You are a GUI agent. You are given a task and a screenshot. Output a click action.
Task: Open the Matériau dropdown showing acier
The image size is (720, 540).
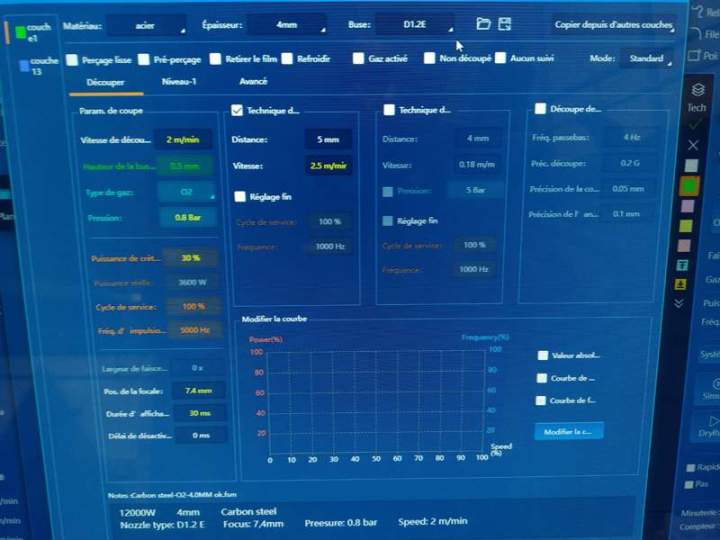[x=146, y=24]
